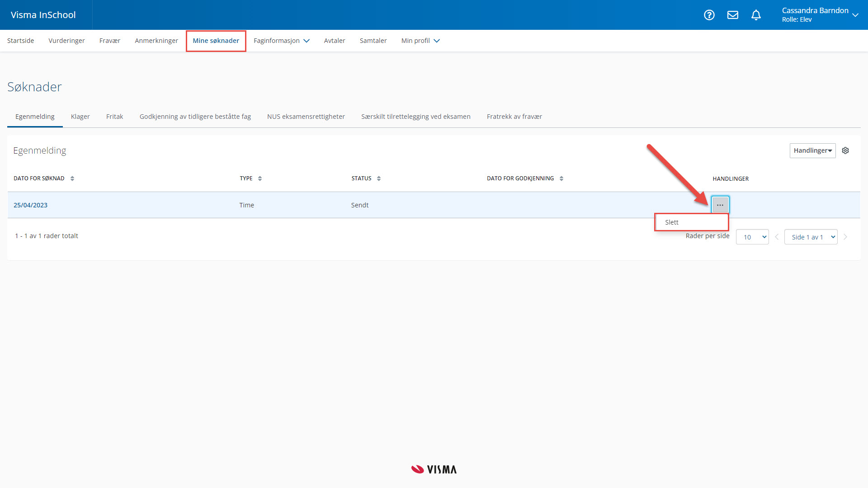Click the three-dot row actions button

720,205
